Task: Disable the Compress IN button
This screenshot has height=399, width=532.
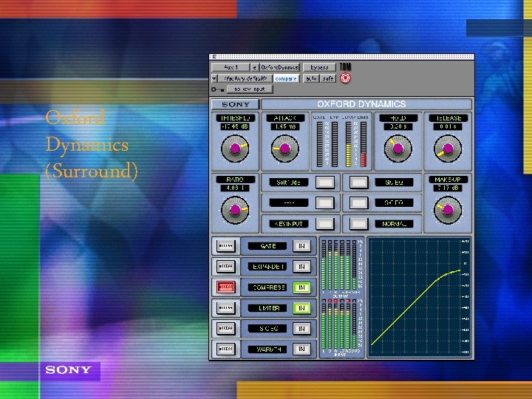Action: [301, 287]
